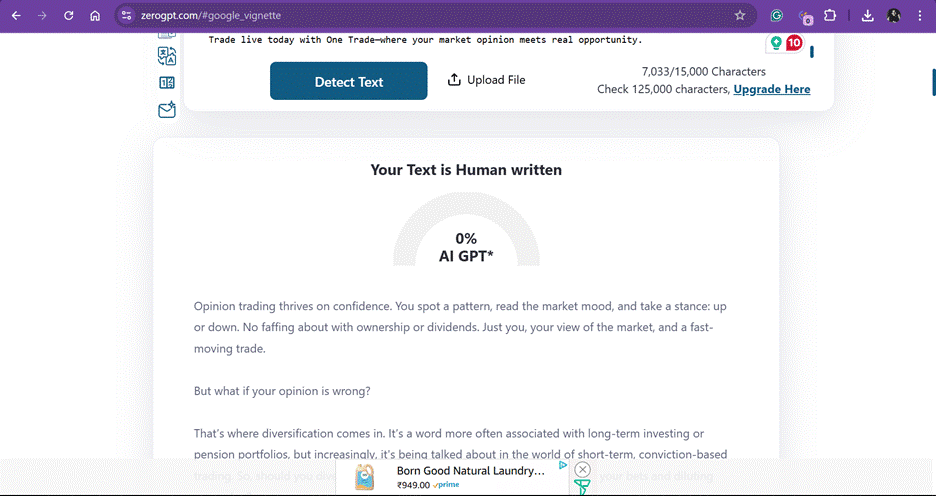This screenshot has width=936, height=496.
Task: Click the browser forward arrow
Action: [x=42, y=16]
